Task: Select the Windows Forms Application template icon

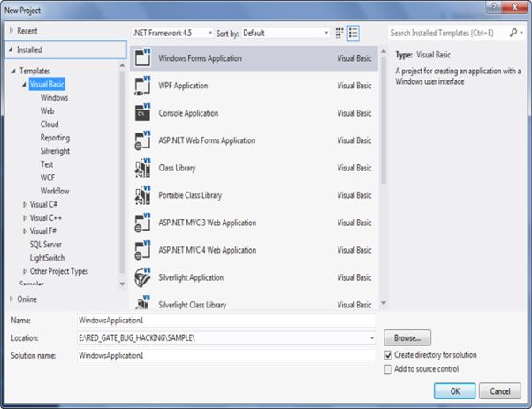Action: [142, 57]
